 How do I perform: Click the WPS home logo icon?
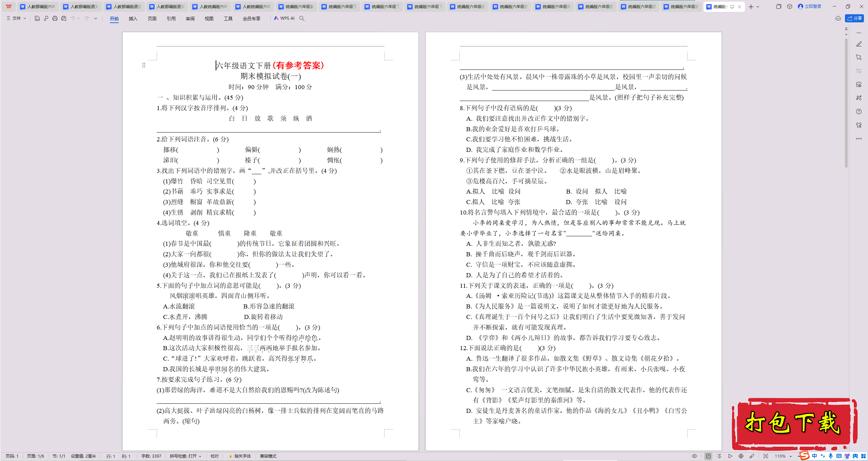tap(9, 6)
